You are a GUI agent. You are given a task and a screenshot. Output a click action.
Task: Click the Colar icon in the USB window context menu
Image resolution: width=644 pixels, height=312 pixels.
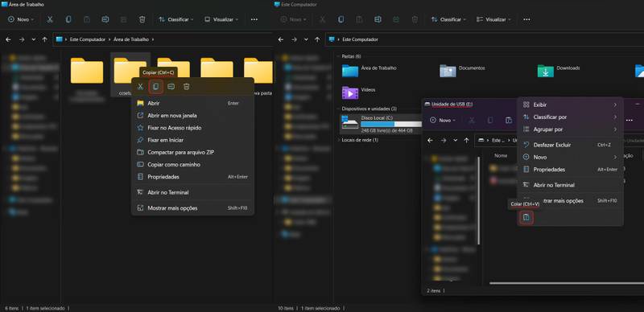526,217
